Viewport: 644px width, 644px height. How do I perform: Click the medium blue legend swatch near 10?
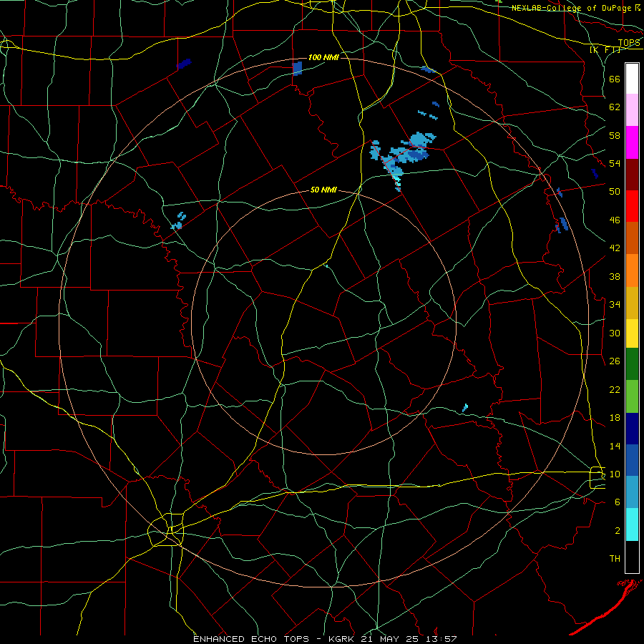coord(632,460)
